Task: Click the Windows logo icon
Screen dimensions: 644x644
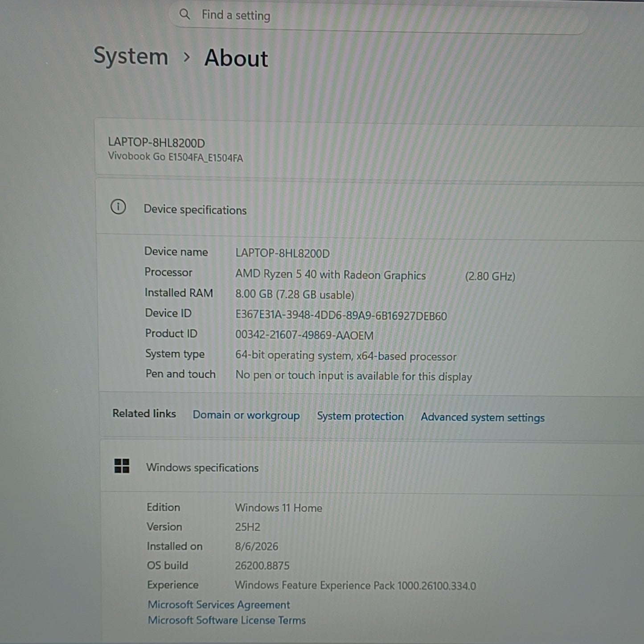Action: click(122, 466)
